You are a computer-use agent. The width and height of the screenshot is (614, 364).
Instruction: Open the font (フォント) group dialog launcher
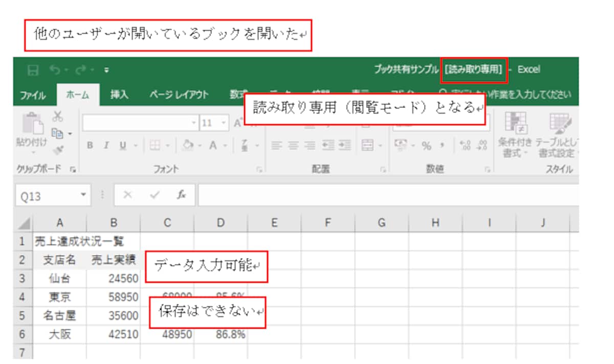[259, 169]
